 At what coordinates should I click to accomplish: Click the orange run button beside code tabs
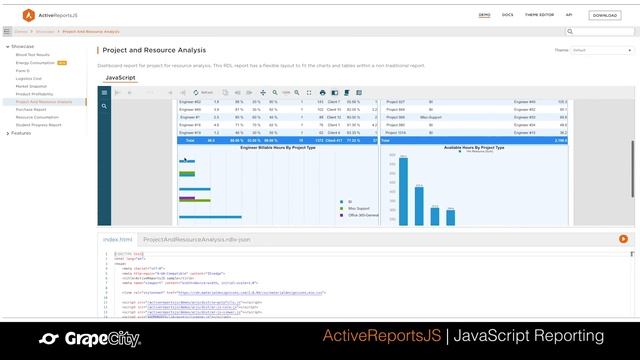[623, 239]
